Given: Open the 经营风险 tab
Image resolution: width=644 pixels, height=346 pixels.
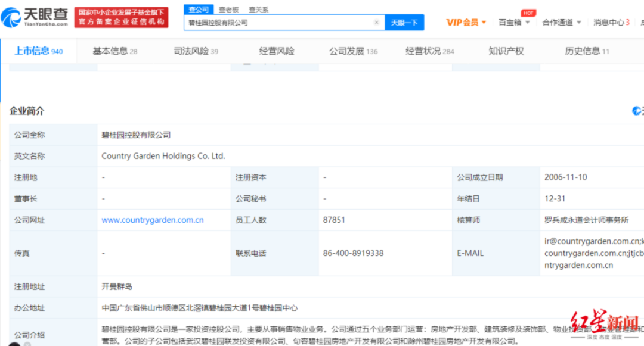Looking at the screenshot, I should point(277,51).
